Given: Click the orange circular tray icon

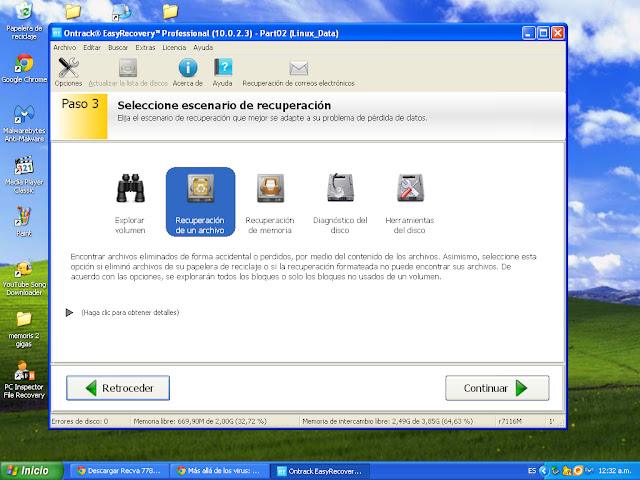Looking at the screenshot, I should click(x=578, y=471).
